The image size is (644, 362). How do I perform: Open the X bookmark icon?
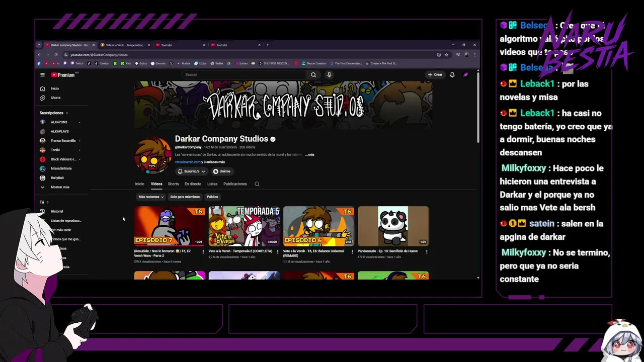pyautogui.click(x=171, y=63)
